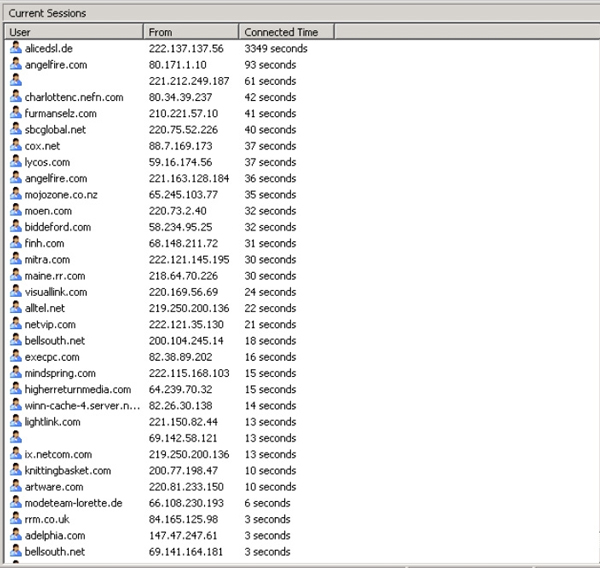Click the user icon next to charlottenc.nefn.com
This screenshot has width=600, height=568.
(16, 96)
